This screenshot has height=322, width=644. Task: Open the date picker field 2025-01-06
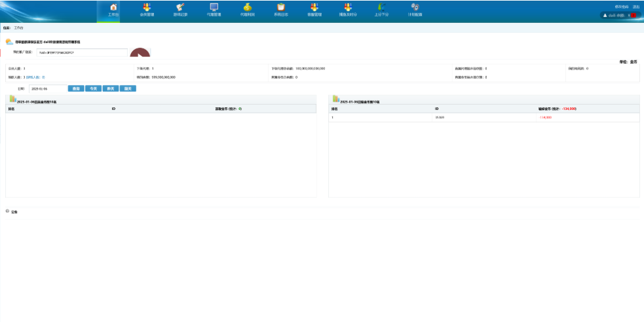(x=47, y=88)
